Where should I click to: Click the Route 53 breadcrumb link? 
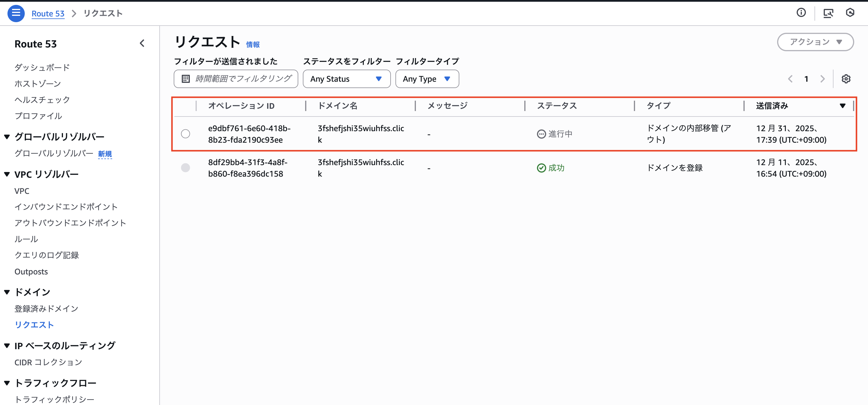(x=48, y=13)
